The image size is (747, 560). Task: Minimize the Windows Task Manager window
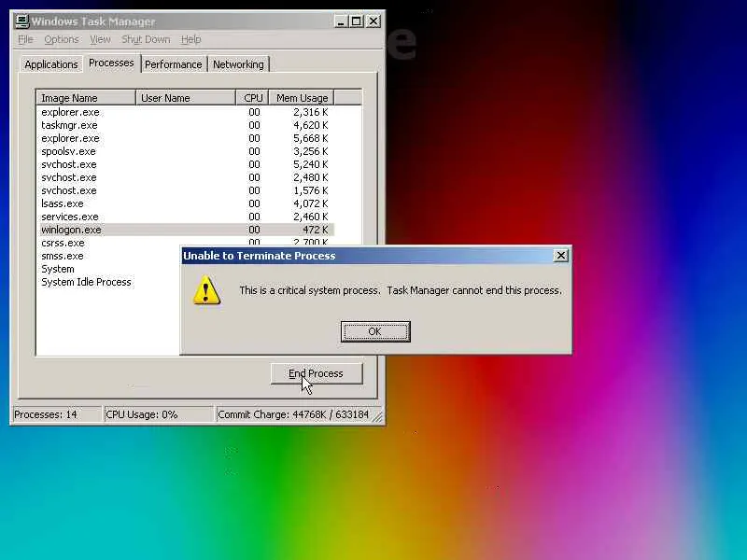click(x=340, y=21)
